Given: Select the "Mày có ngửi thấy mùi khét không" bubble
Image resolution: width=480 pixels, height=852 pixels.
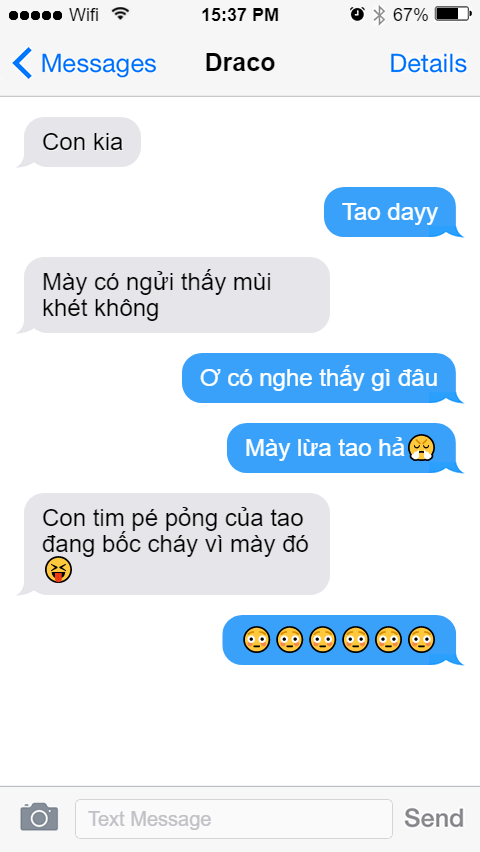Looking at the screenshot, I should (175, 295).
